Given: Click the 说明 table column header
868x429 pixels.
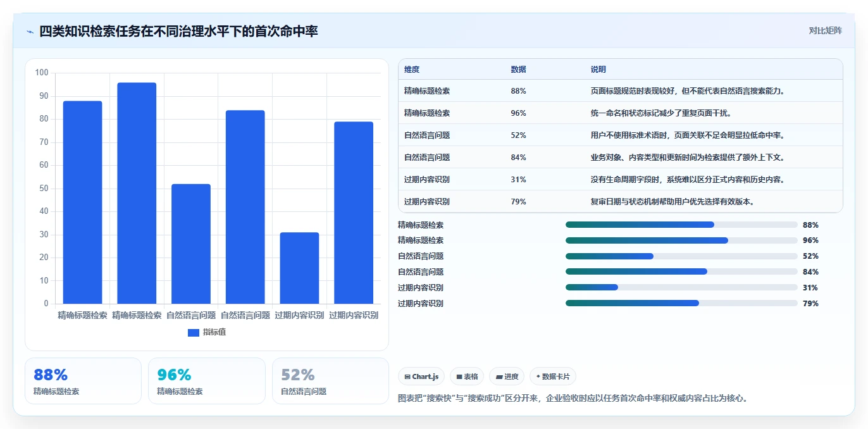Looking at the screenshot, I should [598, 70].
